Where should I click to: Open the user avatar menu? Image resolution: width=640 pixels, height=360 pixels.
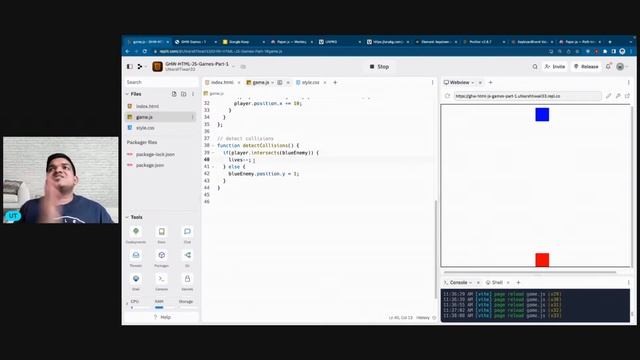click(620, 67)
